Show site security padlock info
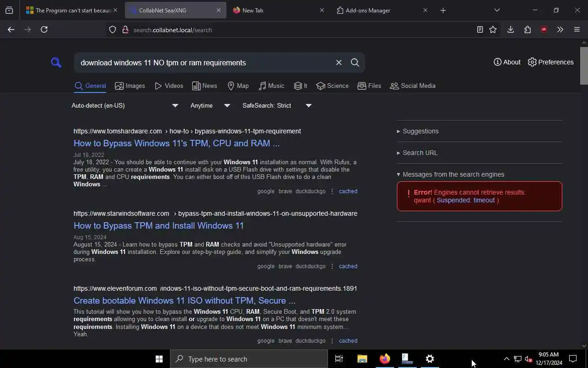This screenshot has width=588, height=368. pyautogui.click(x=125, y=30)
